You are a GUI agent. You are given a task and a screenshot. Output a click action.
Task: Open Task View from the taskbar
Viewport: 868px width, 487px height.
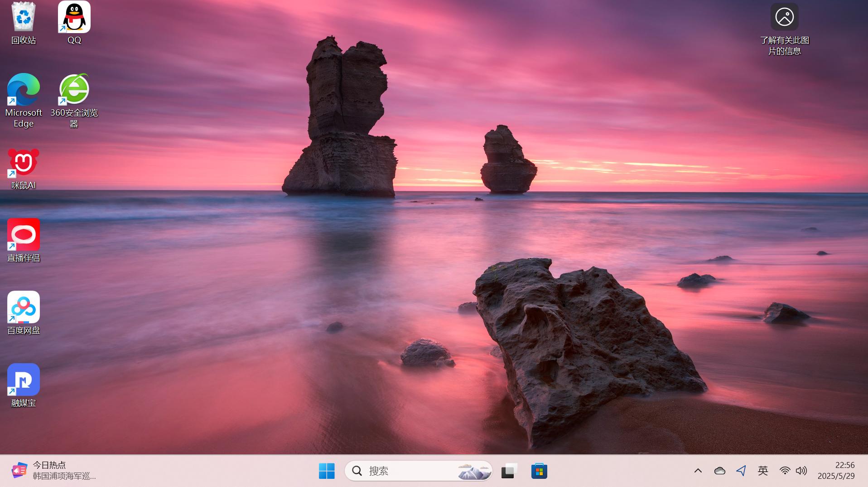[x=509, y=471]
